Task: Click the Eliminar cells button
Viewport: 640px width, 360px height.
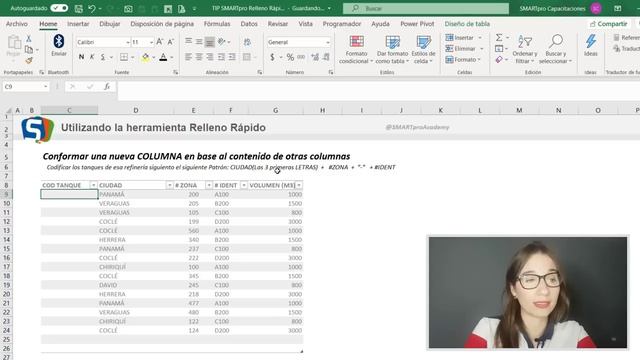Action: coord(460,49)
